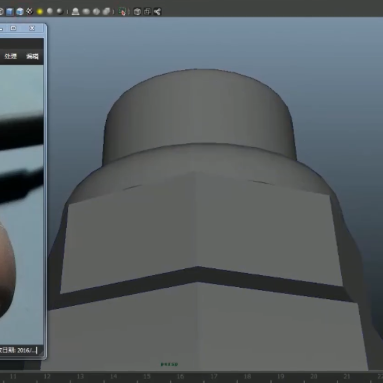Toggle Depth of Field stacked shapes icon
This screenshot has height=383, width=383.
click(x=106, y=12)
